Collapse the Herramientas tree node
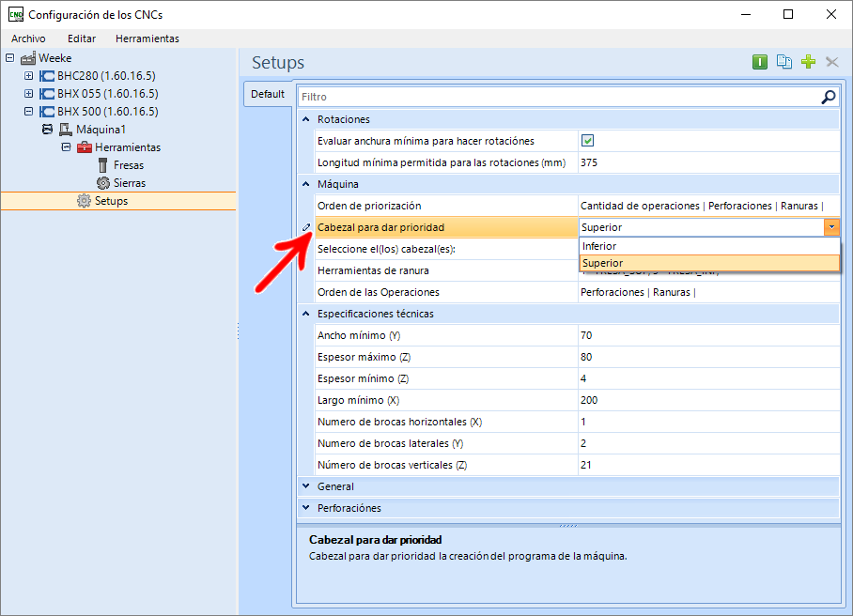The height and width of the screenshot is (616, 853). (x=66, y=147)
